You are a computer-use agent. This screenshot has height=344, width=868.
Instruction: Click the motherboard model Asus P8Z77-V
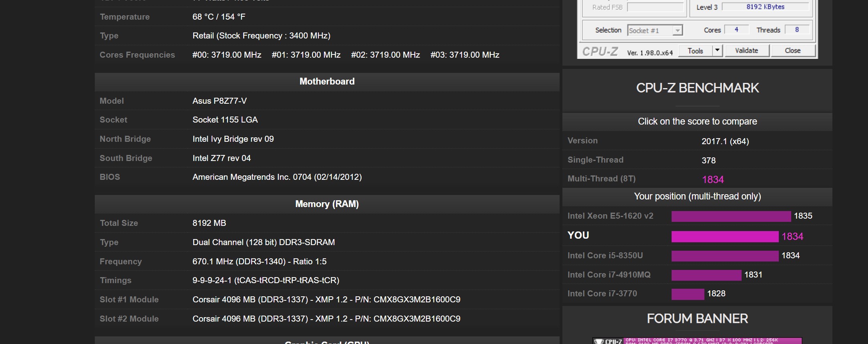[x=220, y=101]
